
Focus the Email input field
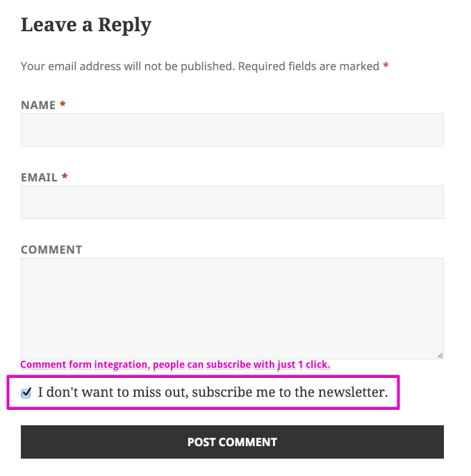232,202
